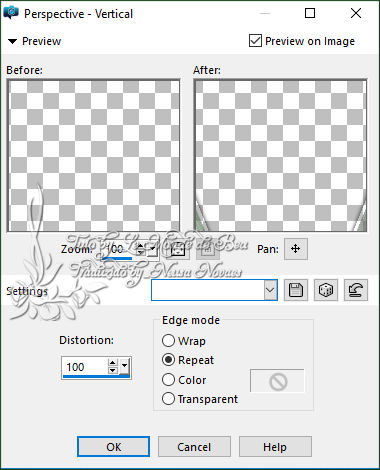The width and height of the screenshot is (380, 470).
Task: Click the Reset to default icon
Action: point(356,290)
